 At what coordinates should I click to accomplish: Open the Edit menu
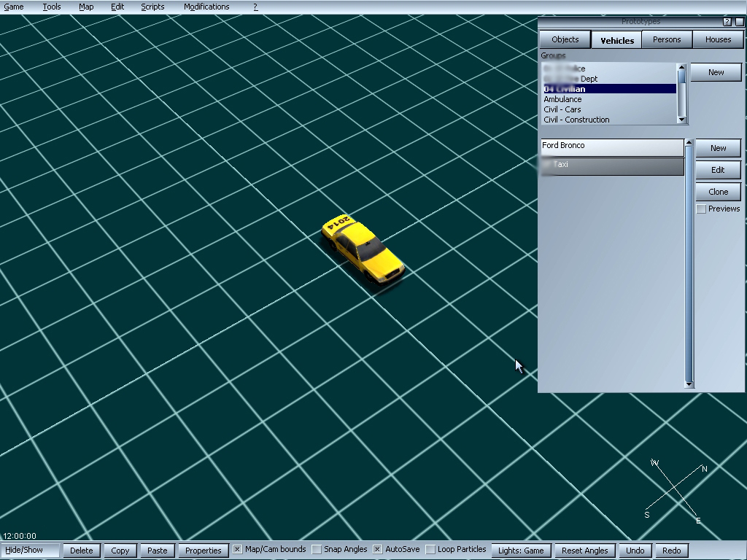[117, 7]
